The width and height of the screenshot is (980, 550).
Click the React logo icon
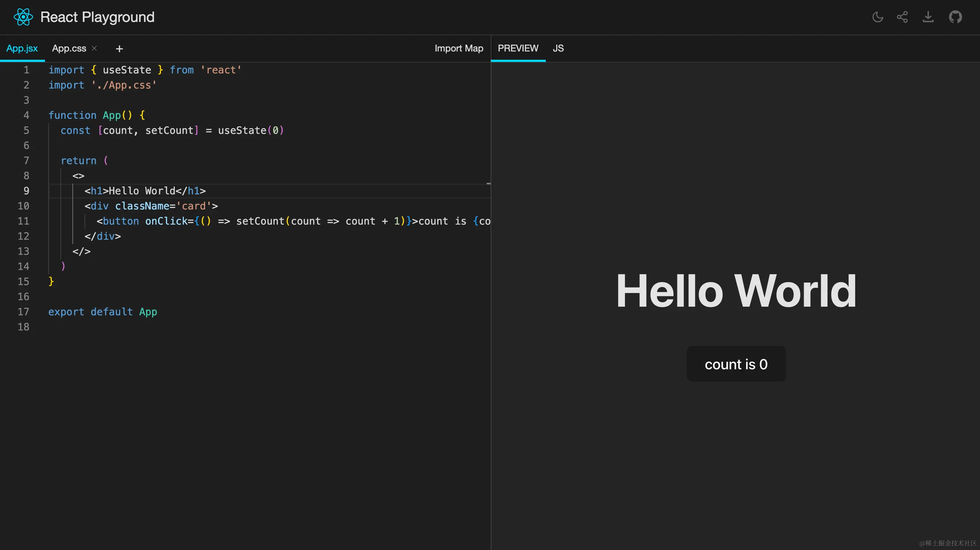(x=23, y=17)
